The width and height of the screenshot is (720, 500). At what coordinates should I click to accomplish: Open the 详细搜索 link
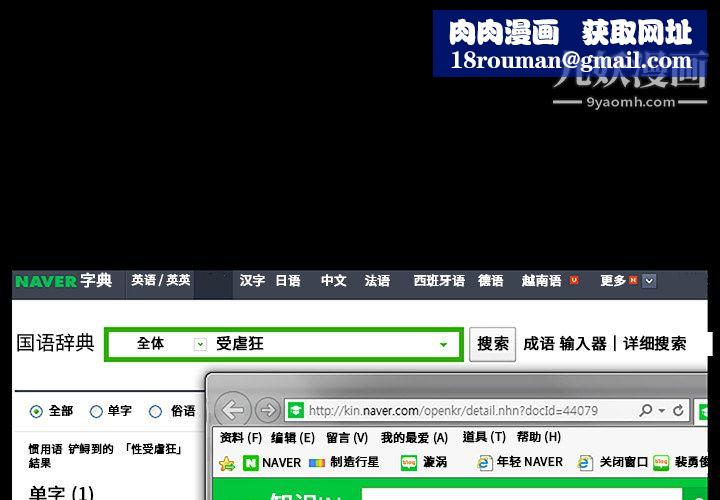tap(655, 344)
